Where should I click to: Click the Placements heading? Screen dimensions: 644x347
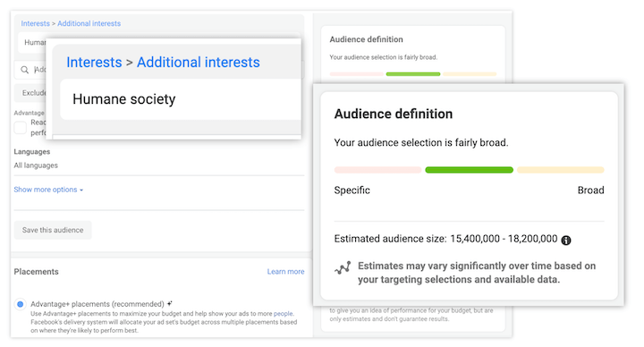36,272
